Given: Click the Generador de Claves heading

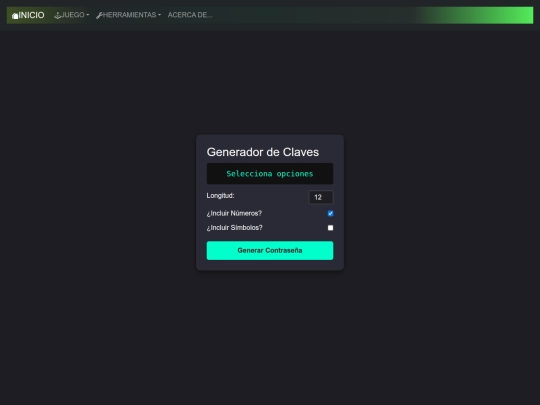Looking at the screenshot, I should (263, 152).
